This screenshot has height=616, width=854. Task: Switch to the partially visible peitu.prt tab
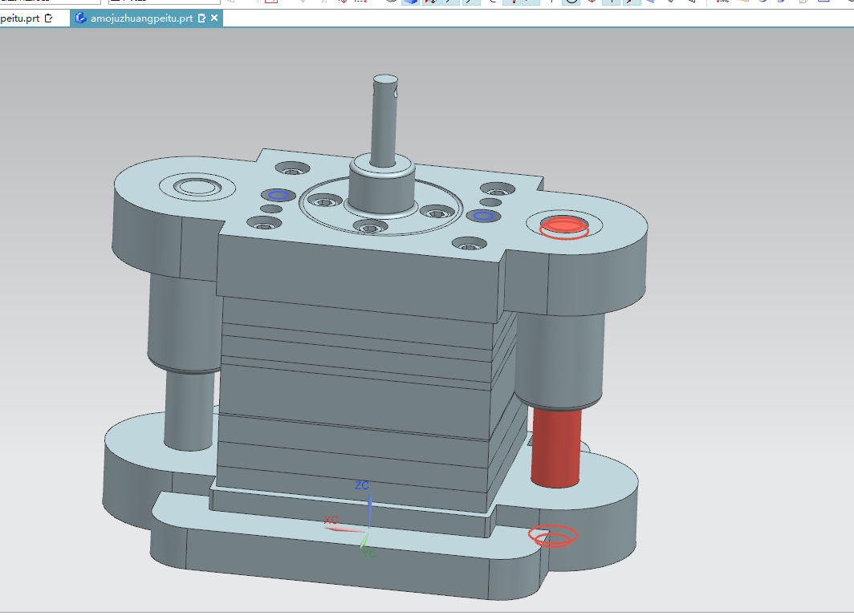19,18
